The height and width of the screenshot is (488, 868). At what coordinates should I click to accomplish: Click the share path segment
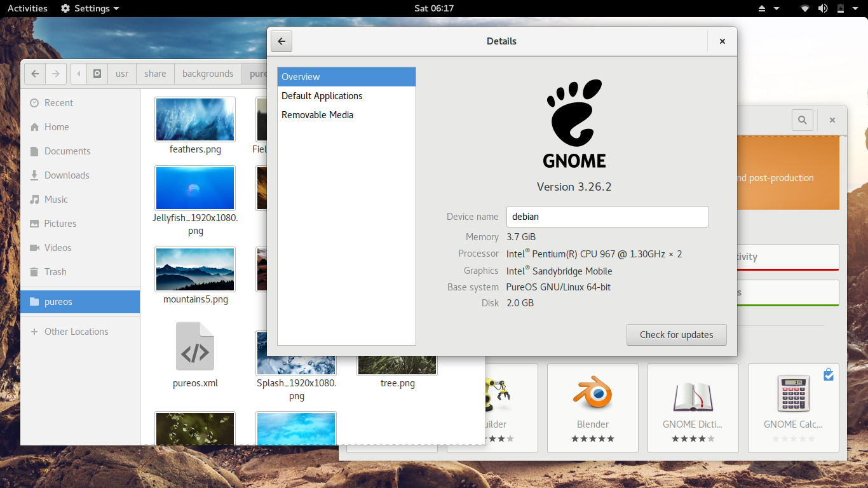155,74
